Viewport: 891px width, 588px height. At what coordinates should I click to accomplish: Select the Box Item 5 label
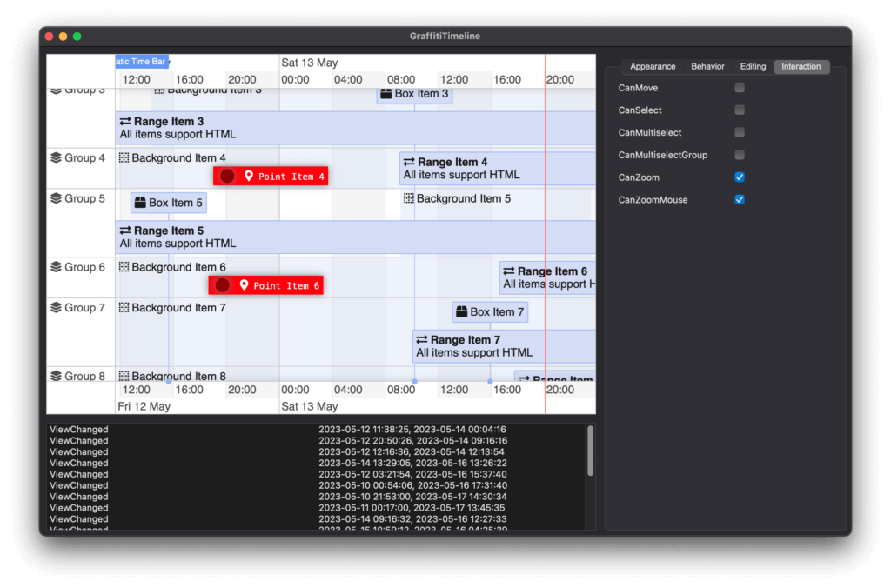[x=175, y=203]
